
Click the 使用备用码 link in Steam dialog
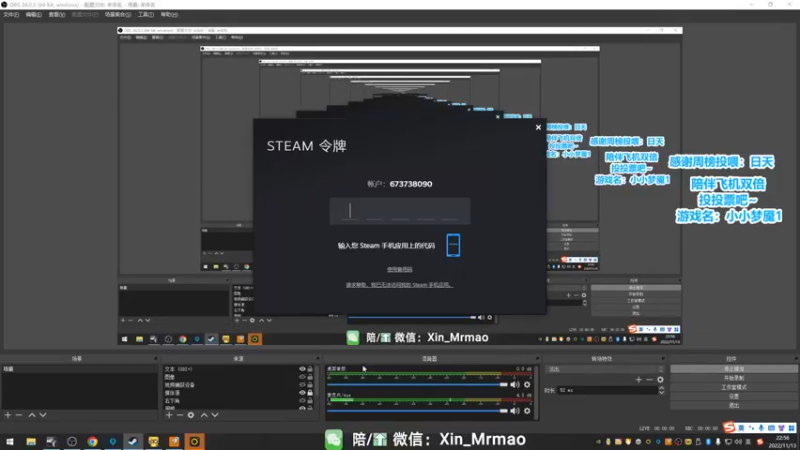(399, 269)
